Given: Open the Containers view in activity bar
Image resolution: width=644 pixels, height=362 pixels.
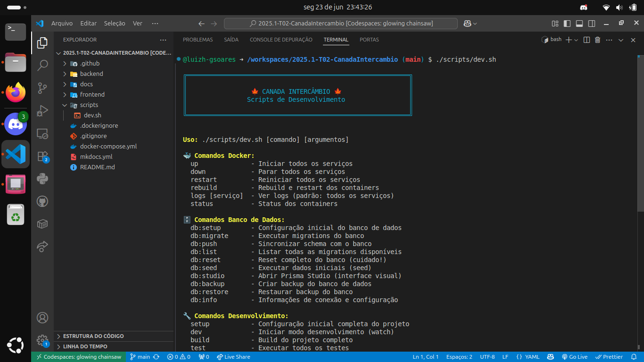Looking at the screenshot, I should [x=42, y=223].
